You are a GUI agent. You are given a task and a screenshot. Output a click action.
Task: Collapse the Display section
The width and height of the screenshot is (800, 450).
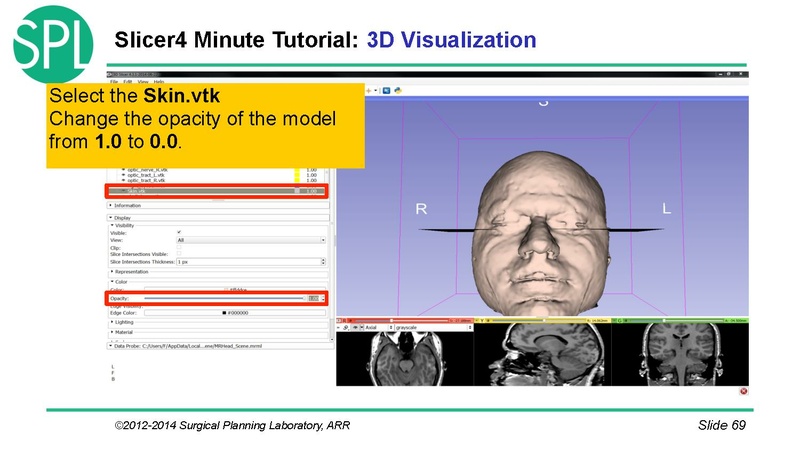click(218, 218)
